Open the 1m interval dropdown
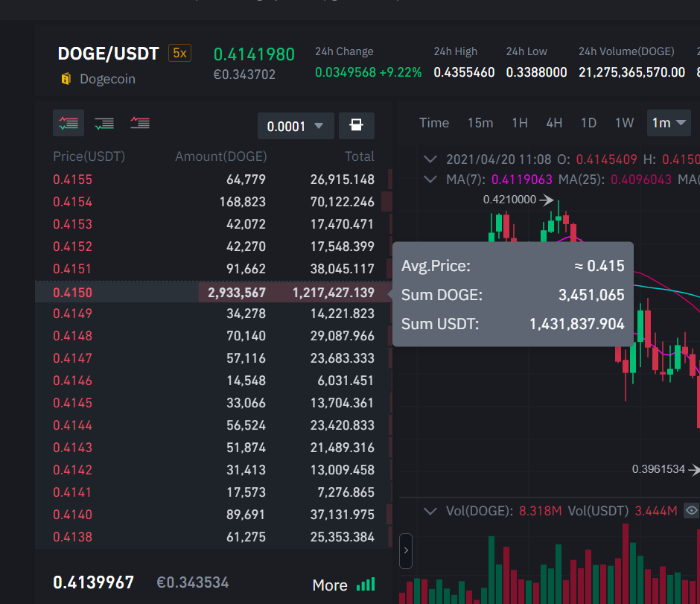Viewport: 700px width, 604px height. 669,123
